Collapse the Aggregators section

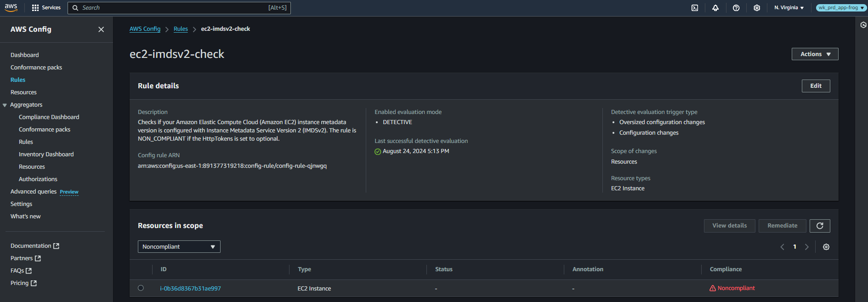pyautogui.click(x=5, y=105)
